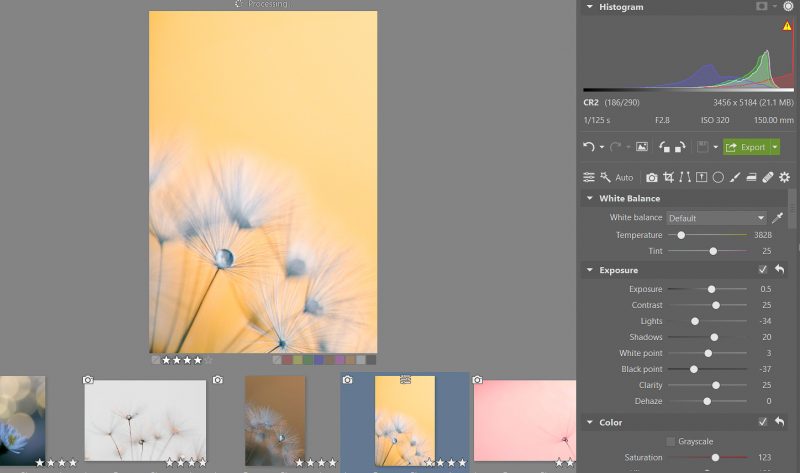
Task: Apply Auto enhancements
Action: [x=624, y=178]
